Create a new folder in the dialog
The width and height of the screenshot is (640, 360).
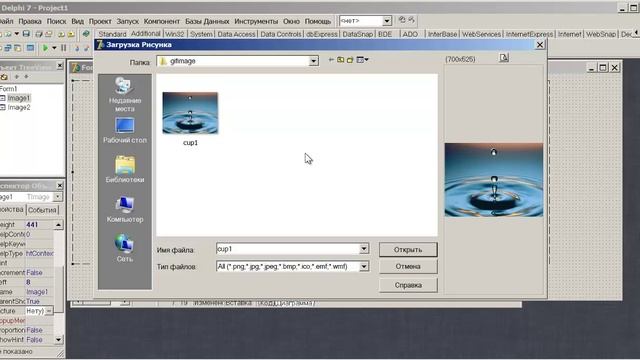[350, 60]
